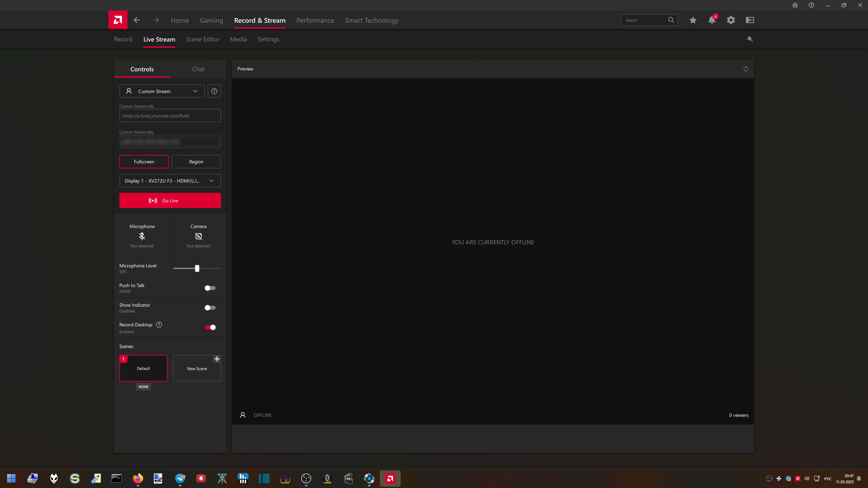Open favorites star icon

(693, 20)
